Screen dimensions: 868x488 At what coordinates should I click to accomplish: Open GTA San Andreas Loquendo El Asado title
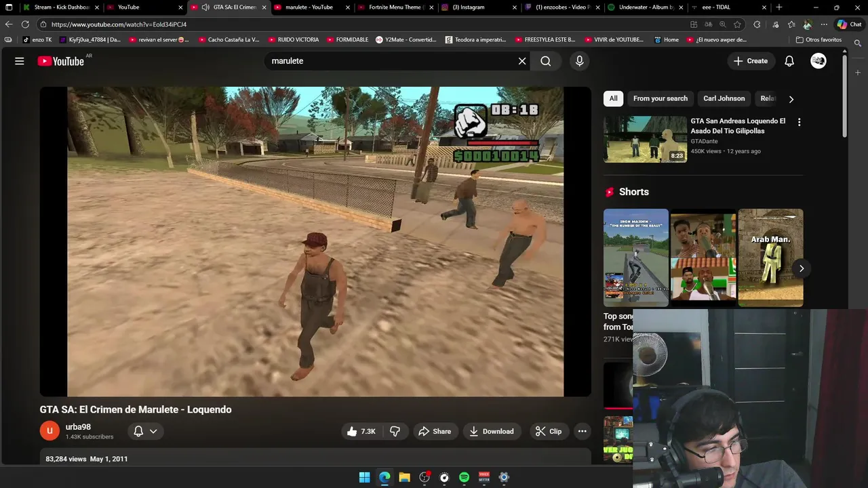[x=738, y=126]
